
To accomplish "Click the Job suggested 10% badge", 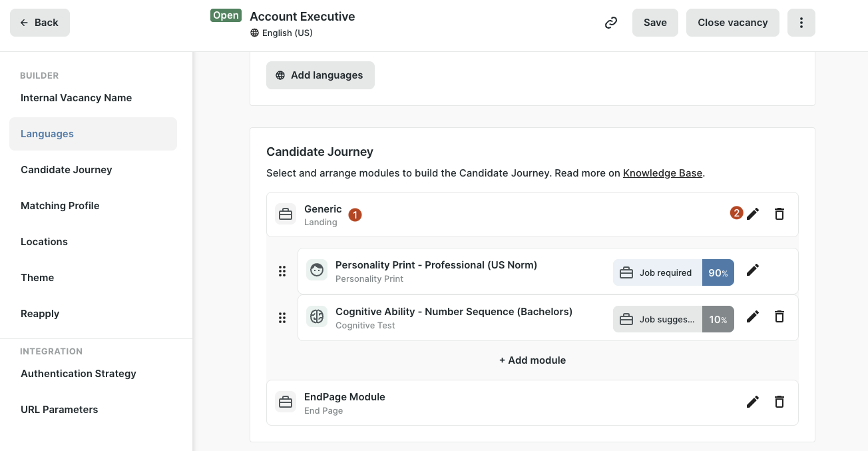I will coord(673,319).
